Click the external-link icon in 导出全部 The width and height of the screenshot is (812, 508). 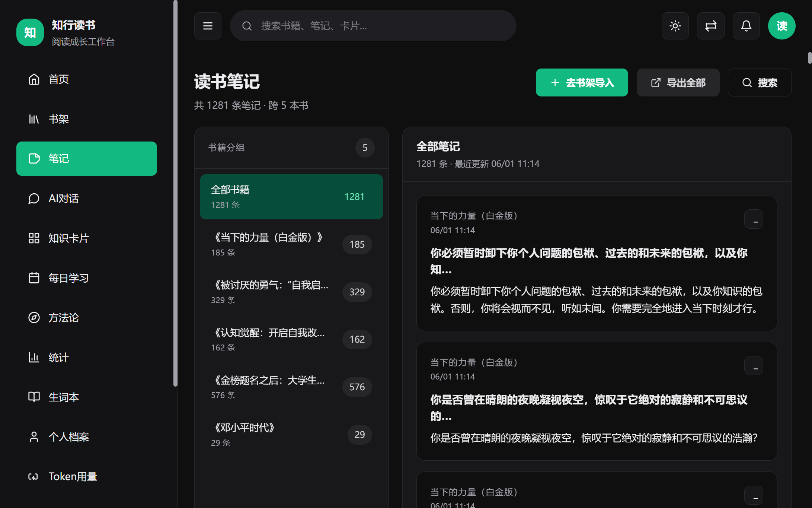[x=656, y=83]
